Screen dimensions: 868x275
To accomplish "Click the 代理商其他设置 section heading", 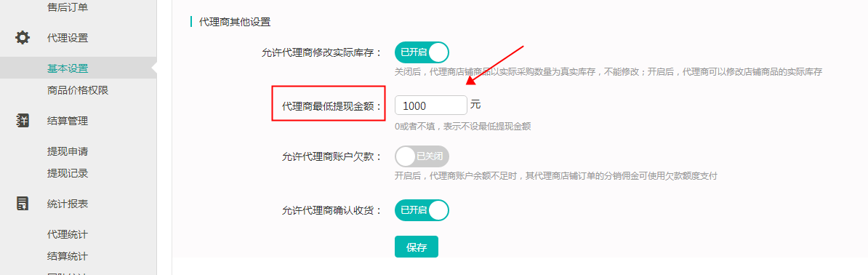I will tap(235, 22).
